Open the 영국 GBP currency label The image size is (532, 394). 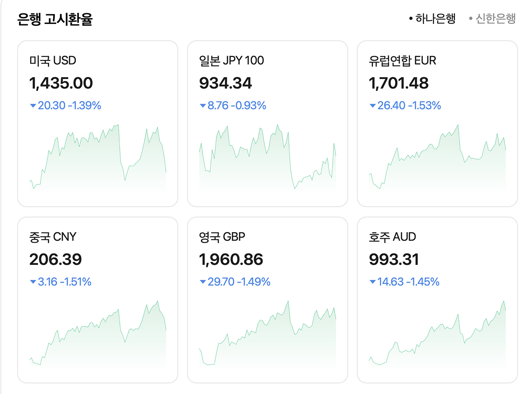222,237
